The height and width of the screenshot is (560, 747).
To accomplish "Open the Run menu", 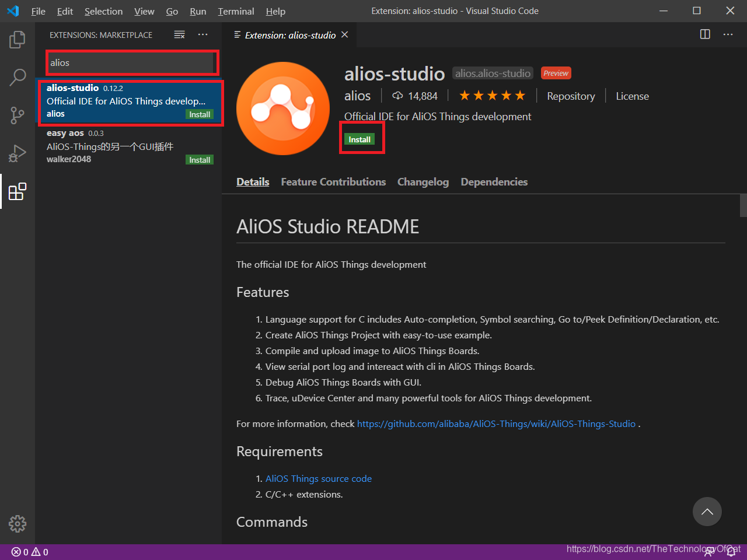I will pos(198,11).
